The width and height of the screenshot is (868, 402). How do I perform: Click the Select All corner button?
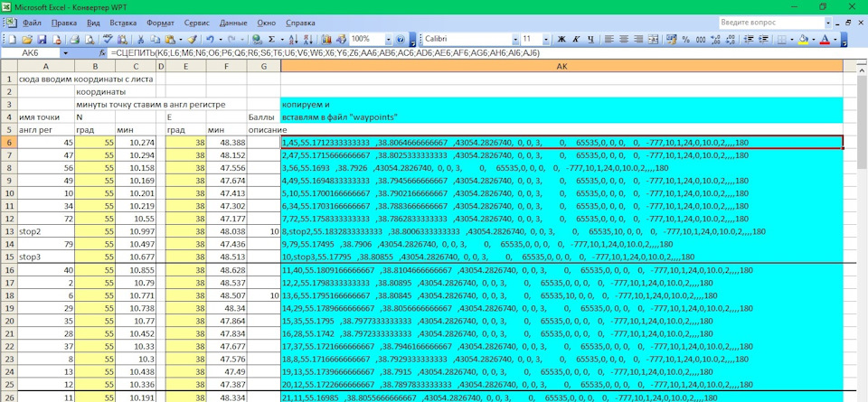9,66
